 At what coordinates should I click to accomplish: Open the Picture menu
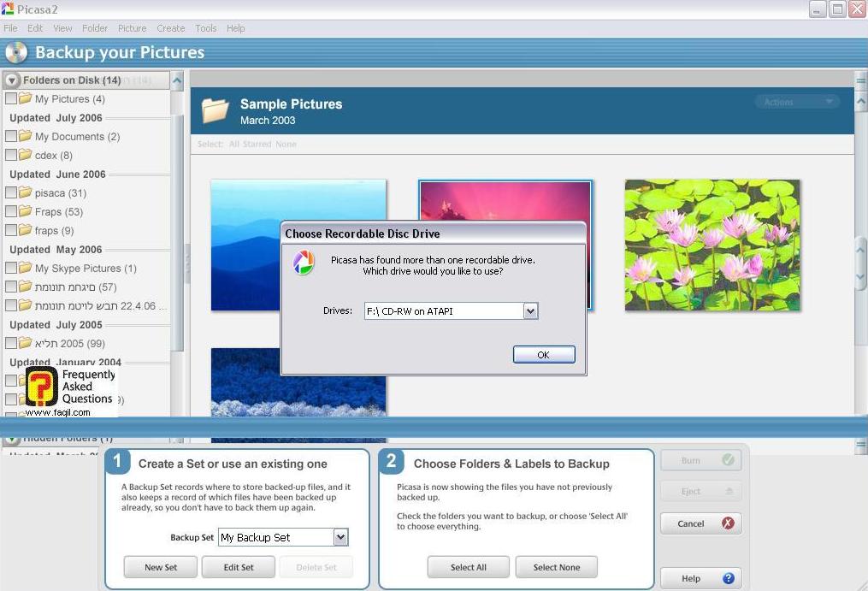pos(132,28)
